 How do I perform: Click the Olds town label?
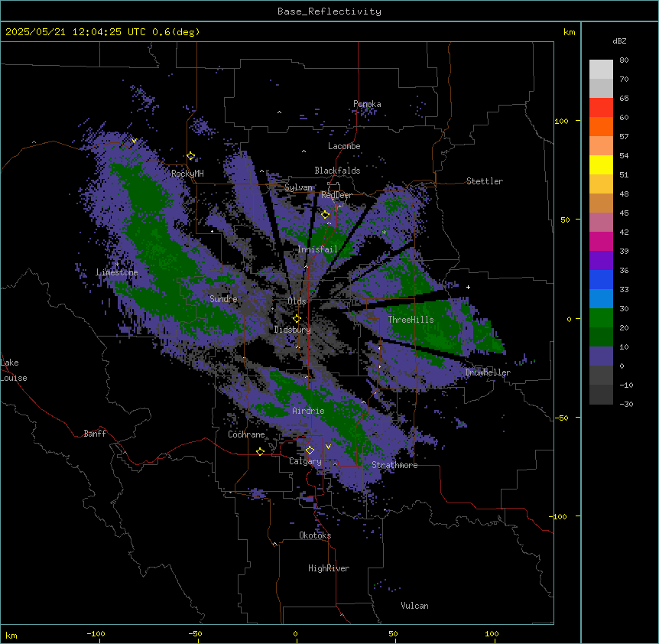coord(297,301)
